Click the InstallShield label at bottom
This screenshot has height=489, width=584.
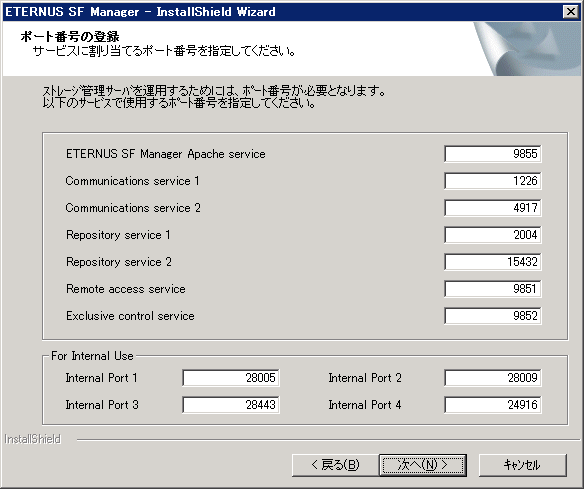32,439
